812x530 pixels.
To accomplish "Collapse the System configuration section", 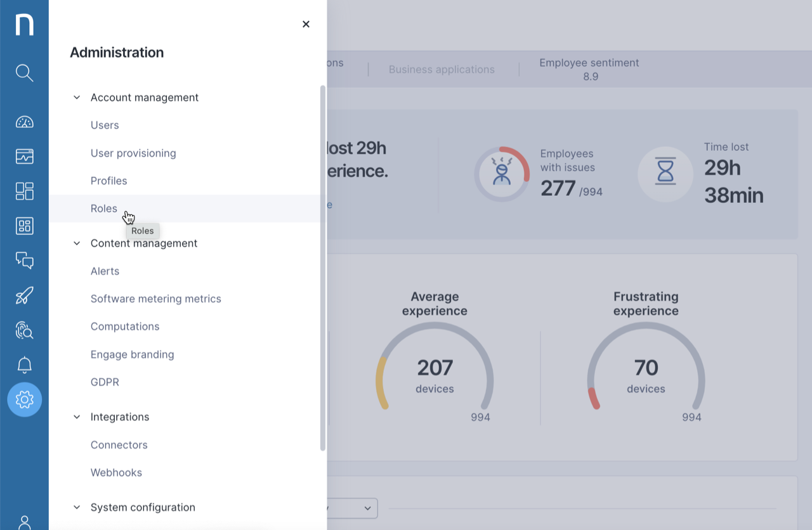I will (77, 507).
